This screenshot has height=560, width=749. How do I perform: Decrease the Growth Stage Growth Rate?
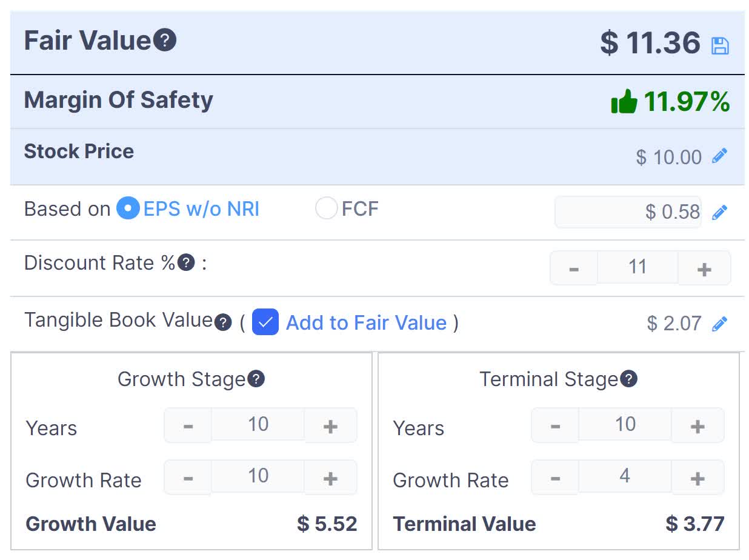point(187,477)
